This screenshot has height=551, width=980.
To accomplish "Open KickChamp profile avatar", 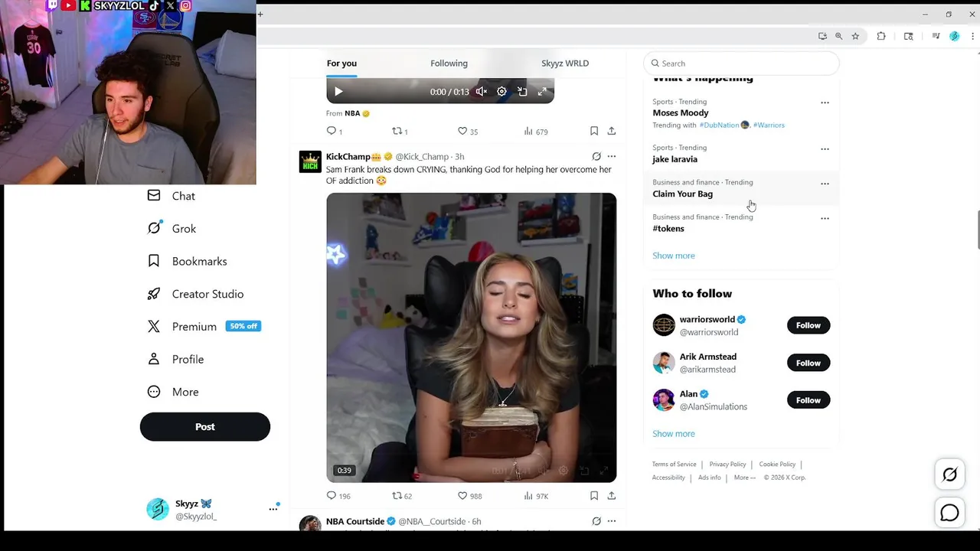I will (x=310, y=161).
